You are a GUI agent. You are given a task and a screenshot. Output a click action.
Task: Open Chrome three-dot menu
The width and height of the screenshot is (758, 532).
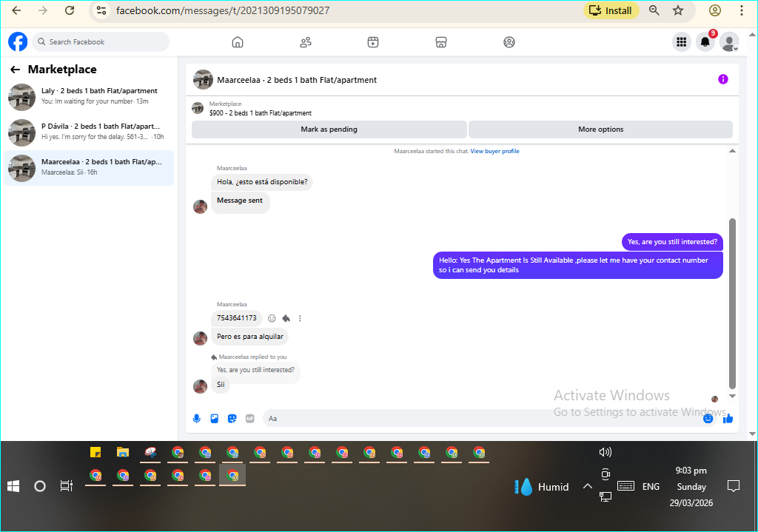coord(742,10)
